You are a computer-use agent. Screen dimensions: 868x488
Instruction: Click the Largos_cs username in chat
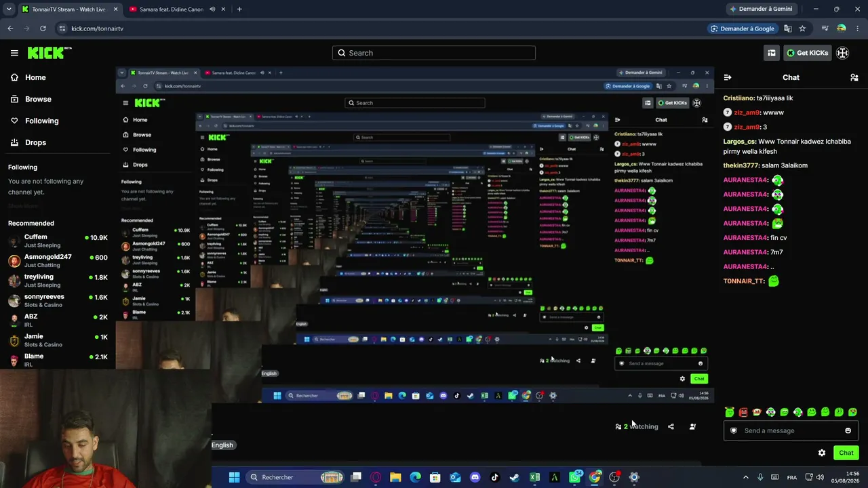tap(740, 142)
